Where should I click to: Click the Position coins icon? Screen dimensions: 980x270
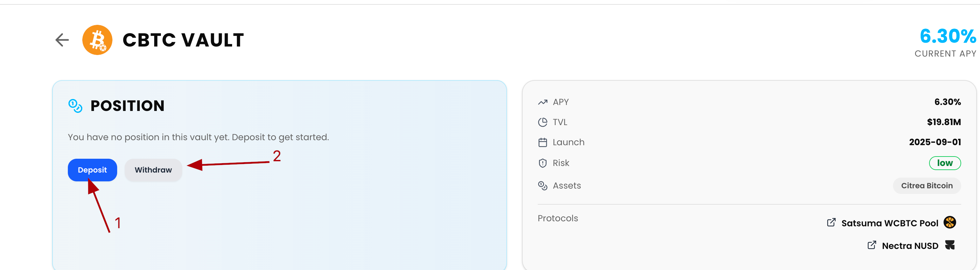[x=75, y=106]
